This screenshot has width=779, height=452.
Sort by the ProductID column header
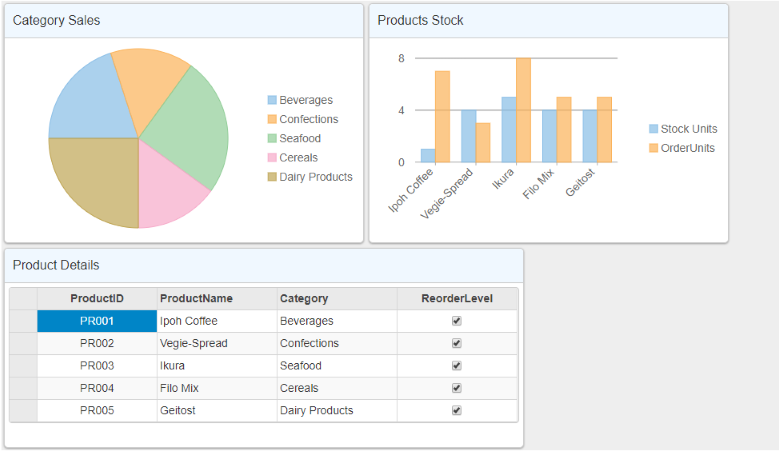tap(97, 298)
